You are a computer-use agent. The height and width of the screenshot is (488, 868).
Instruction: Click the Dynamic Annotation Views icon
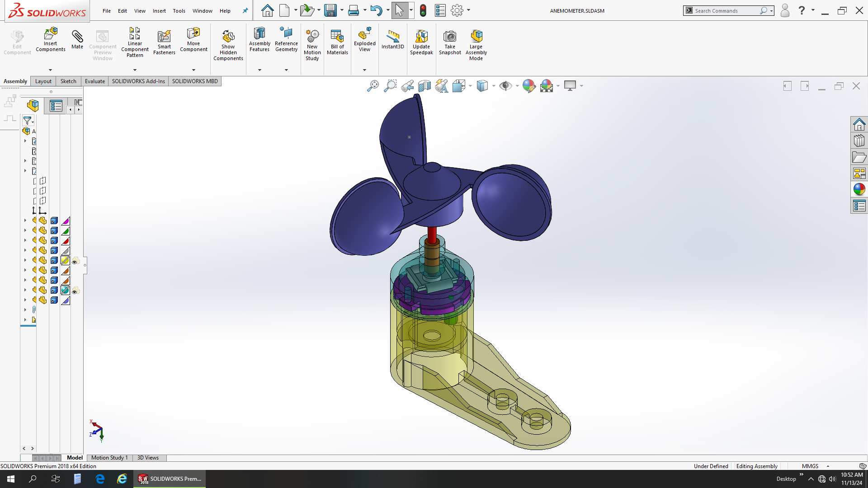pyautogui.click(x=442, y=86)
